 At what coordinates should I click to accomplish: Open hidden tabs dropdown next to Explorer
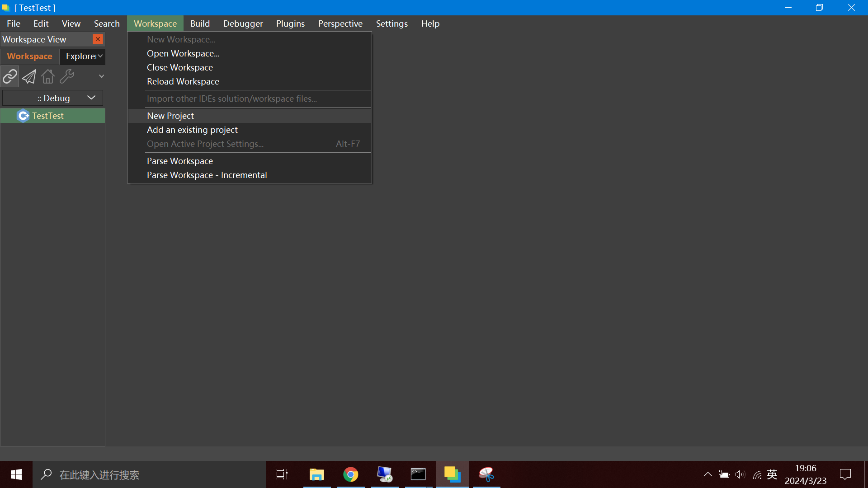[x=100, y=56]
